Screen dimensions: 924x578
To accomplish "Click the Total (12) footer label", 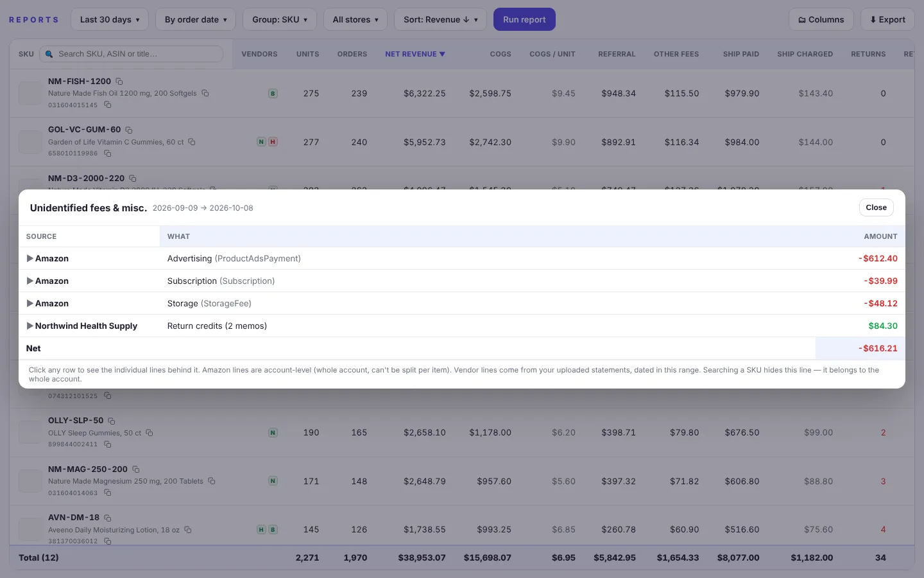I will pos(38,557).
